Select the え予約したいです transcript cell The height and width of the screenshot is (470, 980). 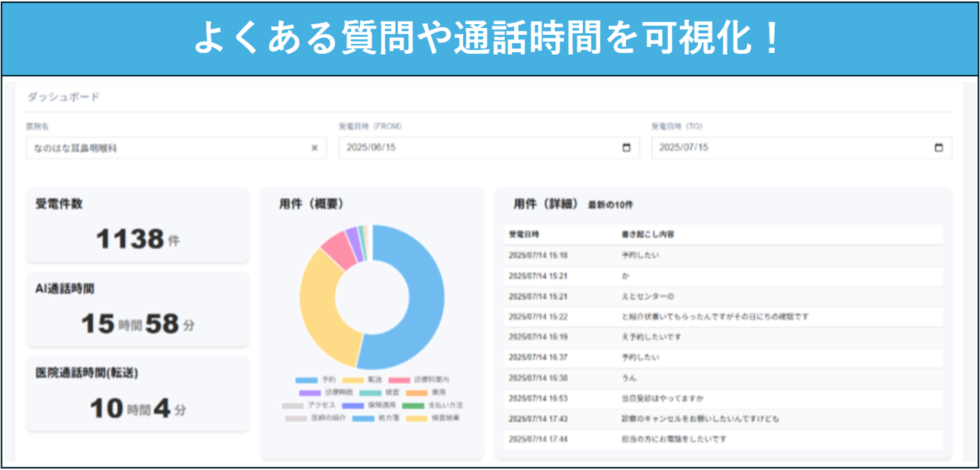[651, 337]
